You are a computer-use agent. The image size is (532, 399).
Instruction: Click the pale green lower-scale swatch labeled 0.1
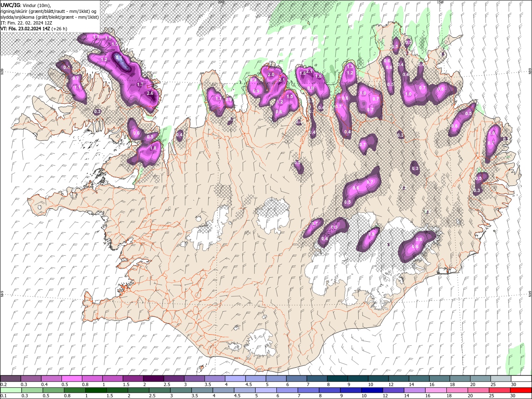click(11, 390)
